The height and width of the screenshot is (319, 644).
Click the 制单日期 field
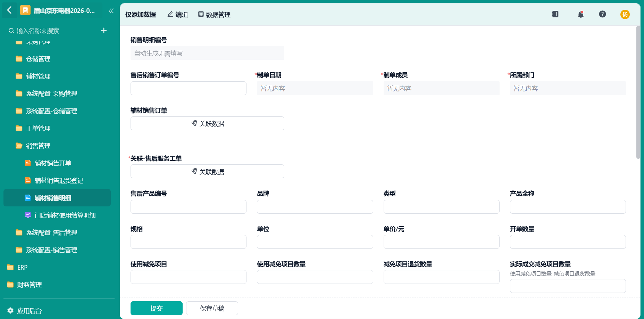pos(315,88)
